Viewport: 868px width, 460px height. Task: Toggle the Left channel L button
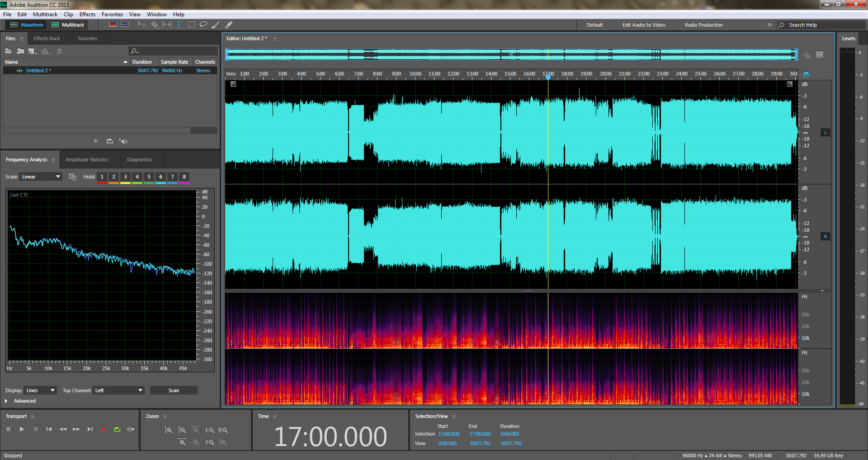(826, 133)
